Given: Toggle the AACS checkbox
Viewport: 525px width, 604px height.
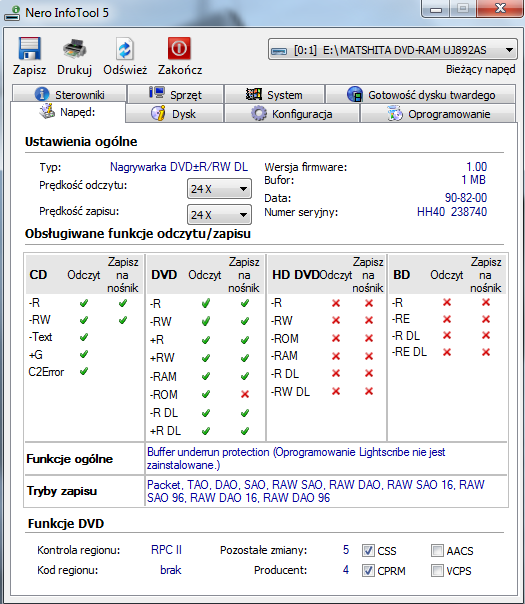Looking at the screenshot, I should pyautogui.click(x=437, y=550).
